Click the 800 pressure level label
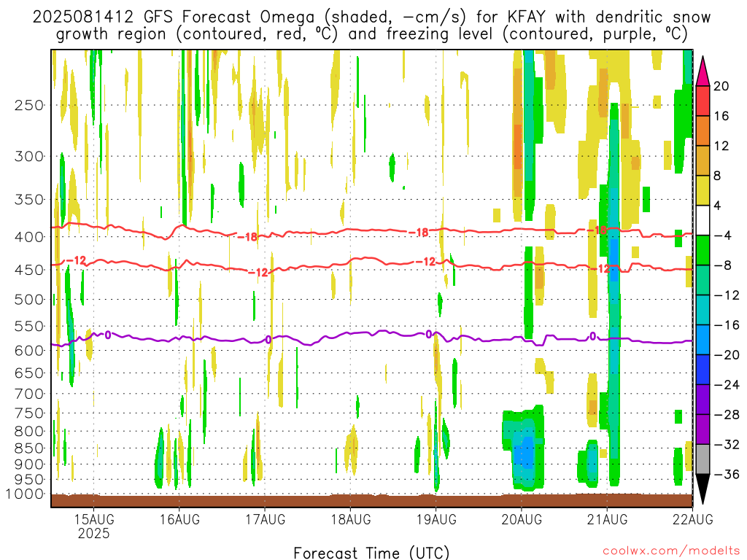Image resolution: width=747 pixels, height=560 pixels. (x=29, y=432)
